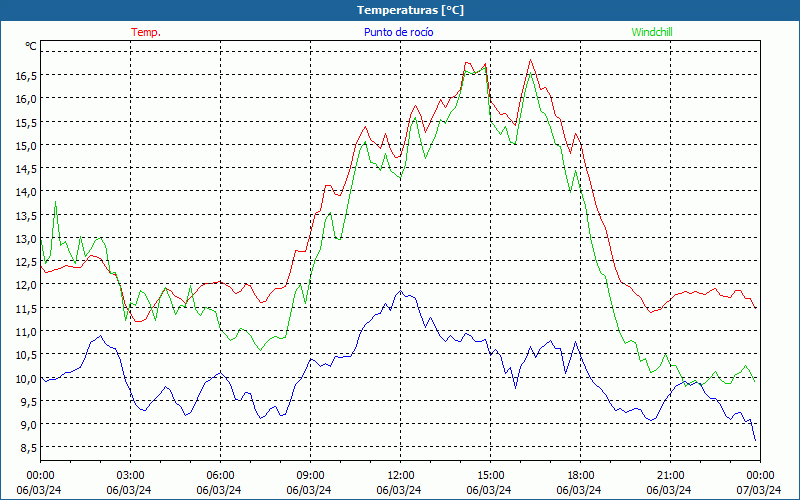Click the 13,5 y-axis value
The width and height of the screenshot is (800, 500).
[26, 215]
